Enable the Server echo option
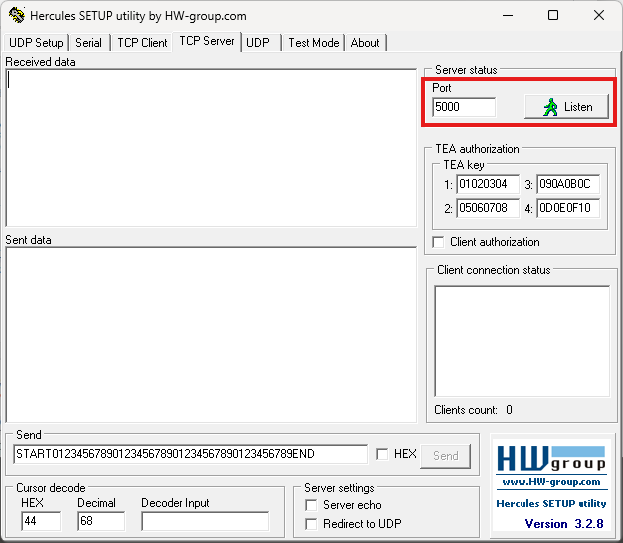Viewport: 623px width, 543px height. pyautogui.click(x=311, y=505)
